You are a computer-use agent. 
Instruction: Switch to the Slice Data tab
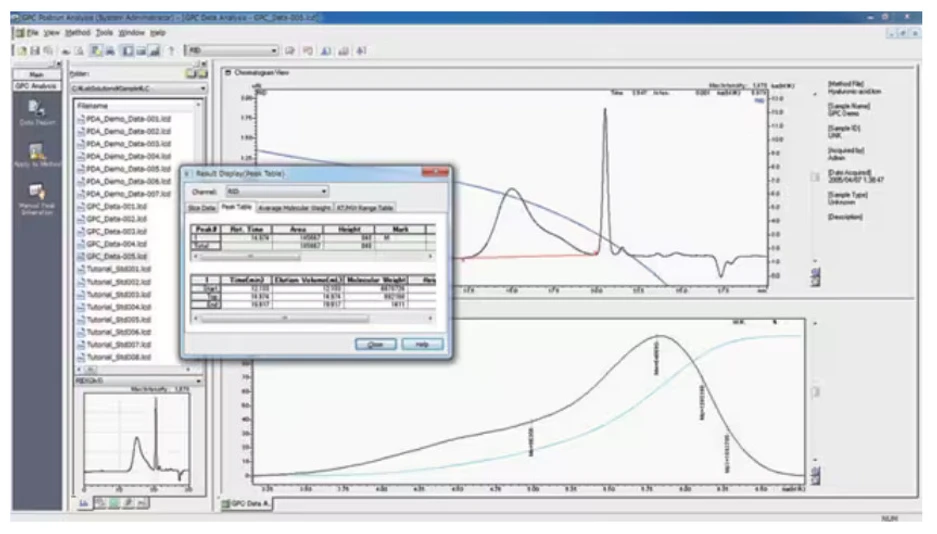click(x=203, y=208)
